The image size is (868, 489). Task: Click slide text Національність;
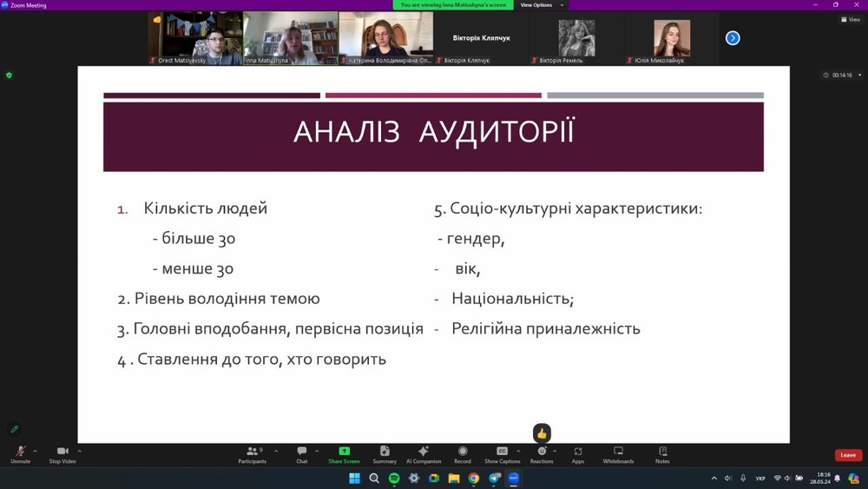click(x=513, y=299)
